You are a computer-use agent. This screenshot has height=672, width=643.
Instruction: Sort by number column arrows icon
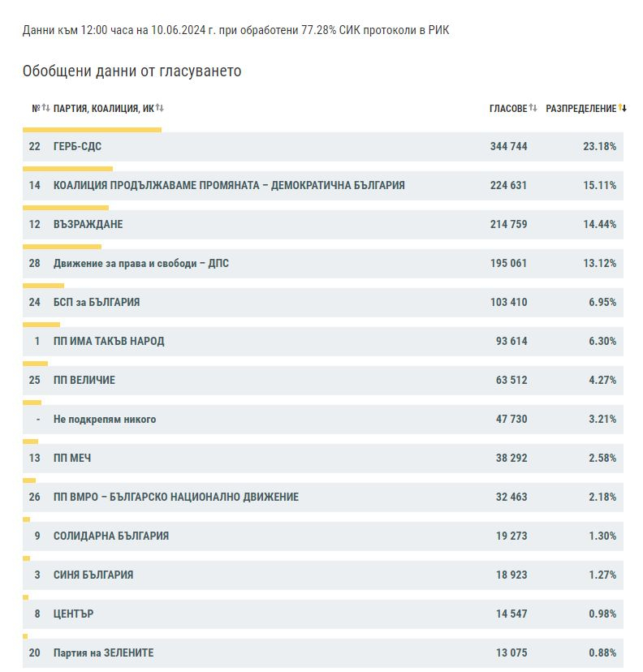(45, 108)
